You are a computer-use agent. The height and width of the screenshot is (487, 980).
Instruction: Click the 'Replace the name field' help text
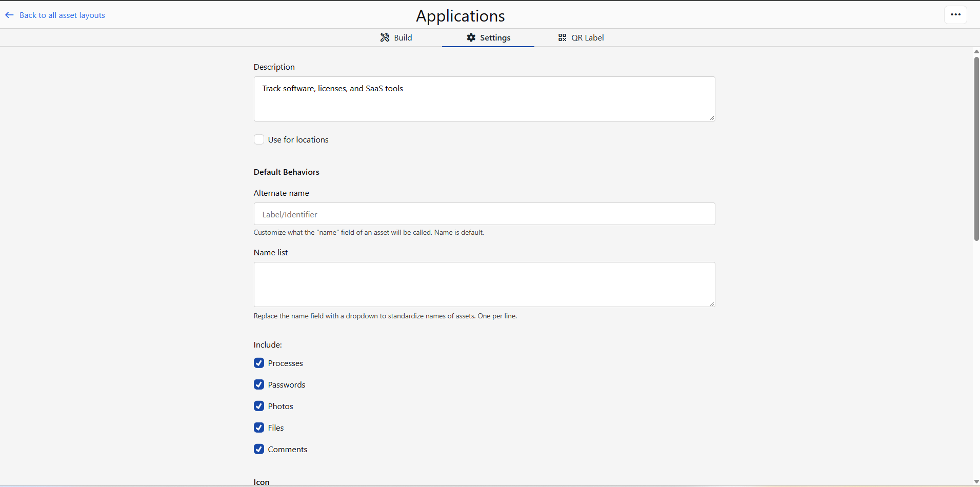point(385,316)
